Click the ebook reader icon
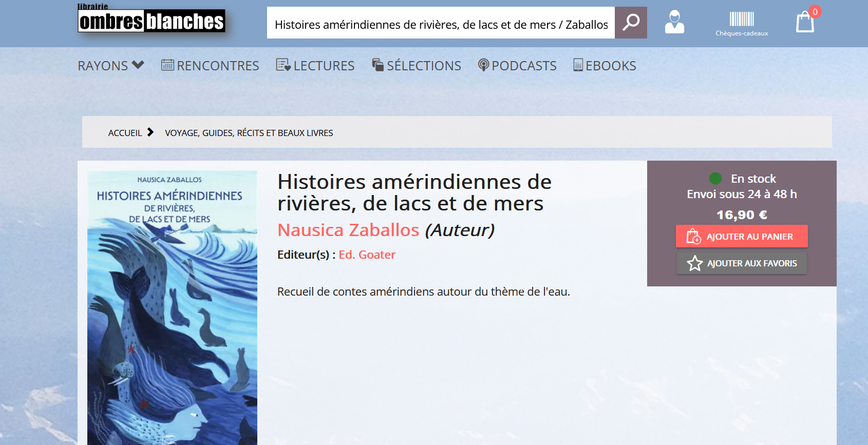The height and width of the screenshot is (445, 868). [578, 65]
